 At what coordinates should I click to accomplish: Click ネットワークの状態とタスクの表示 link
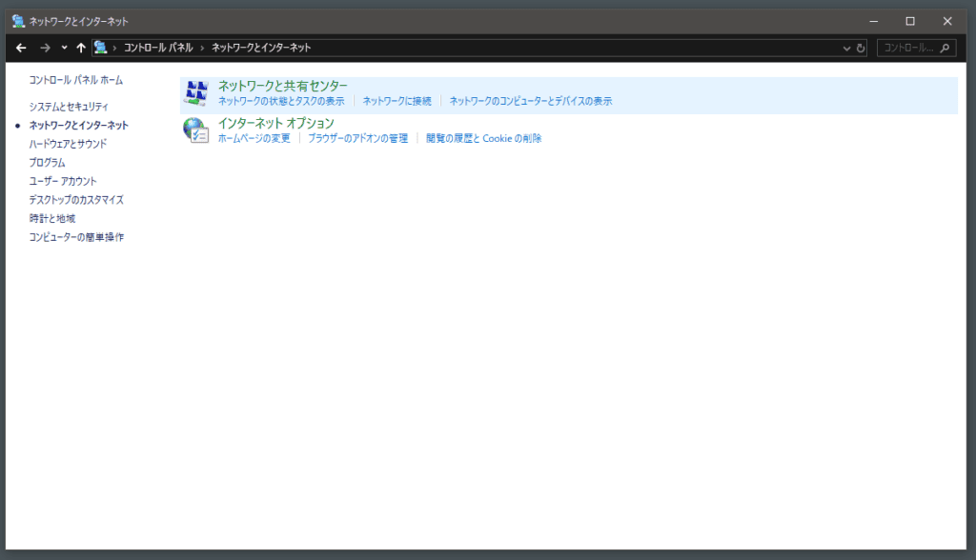click(x=281, y=101)
